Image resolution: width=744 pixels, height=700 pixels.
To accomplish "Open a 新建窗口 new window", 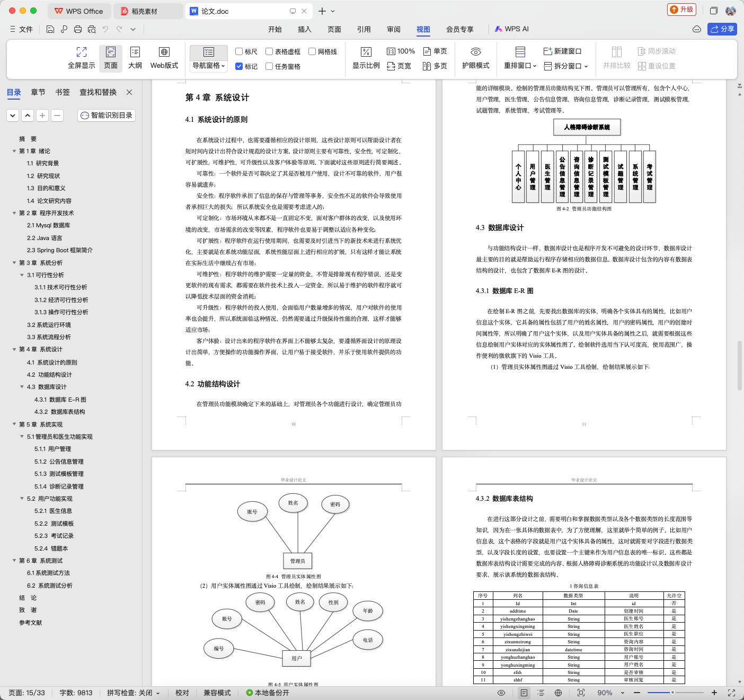I will point(563,51).
